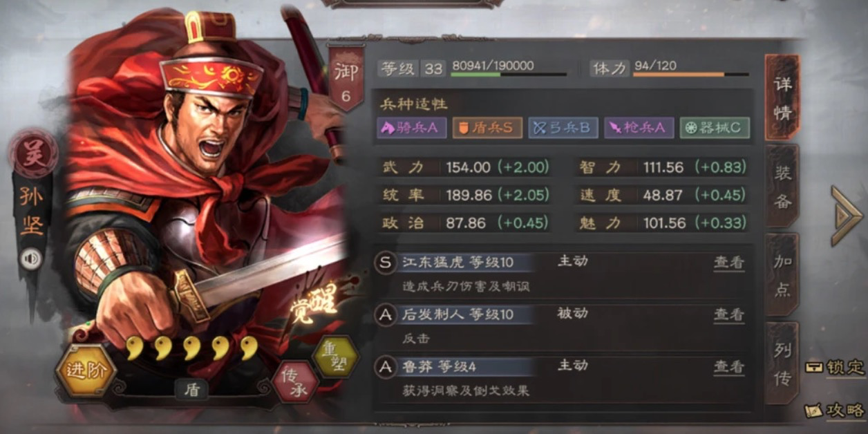Tap the 弓兵B troop aptitude badge
The image size is (868, 434).
[x=563, y=128]
